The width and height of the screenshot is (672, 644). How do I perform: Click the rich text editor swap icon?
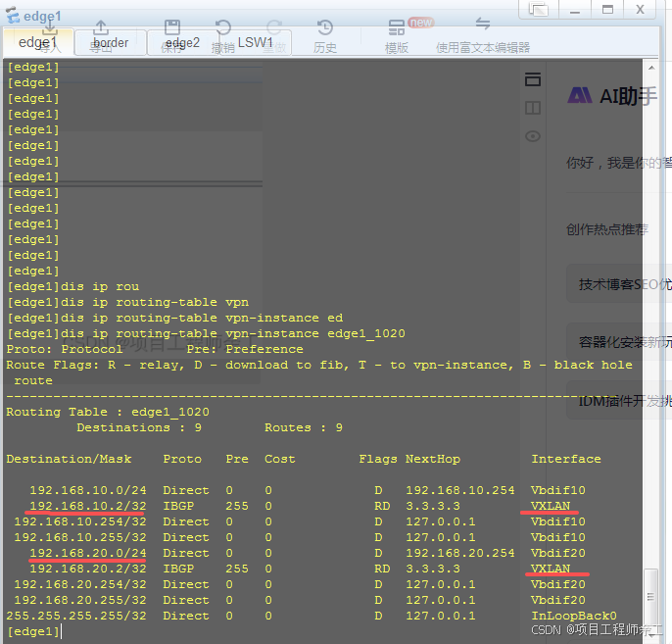(x=483, y=24)
